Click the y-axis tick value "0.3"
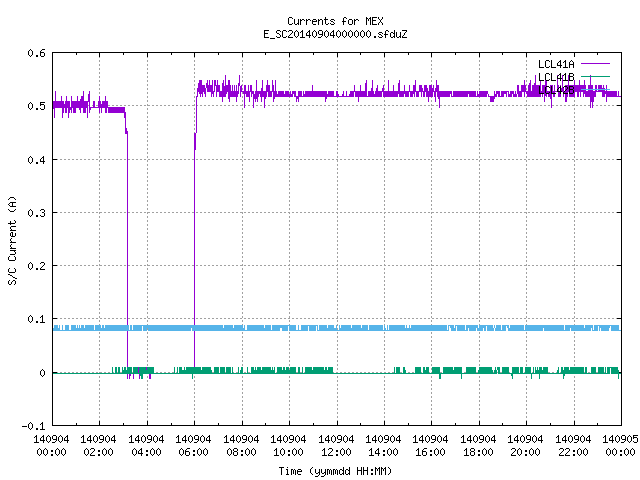 pyautogui.click(x=36, y=213)
